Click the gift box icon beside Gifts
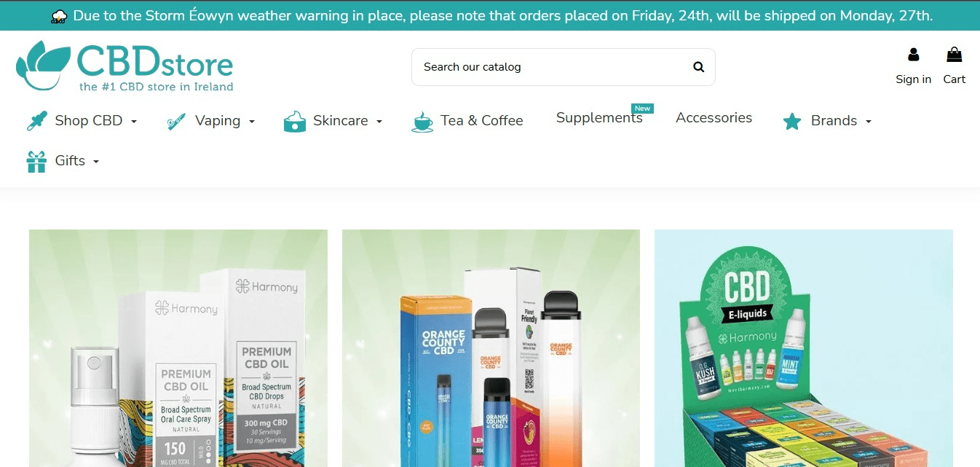The height and width of the screenshot is (467, 980). coord(36,161)
